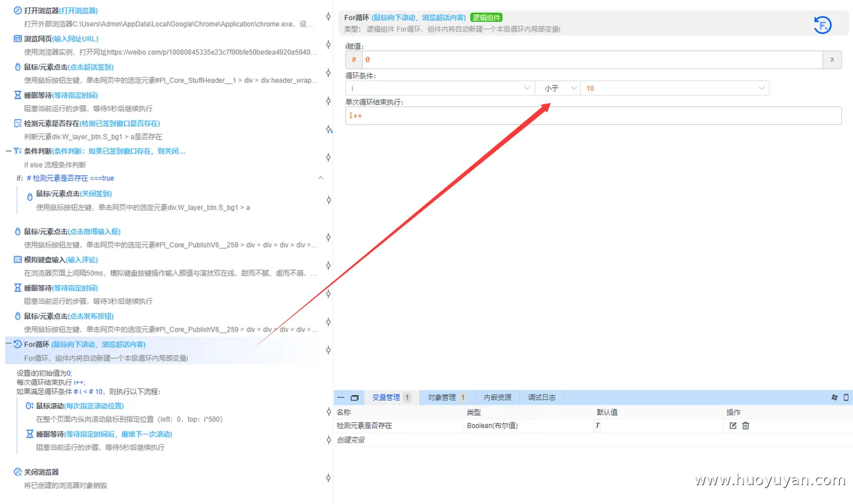
Task: Click the phone-shaped icon on the bottom panel's right edge
Action: [846, 397]
